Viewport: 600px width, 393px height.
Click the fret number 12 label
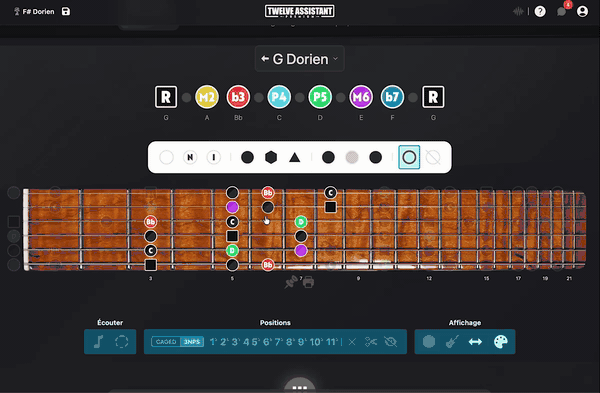tap(429, 278)
